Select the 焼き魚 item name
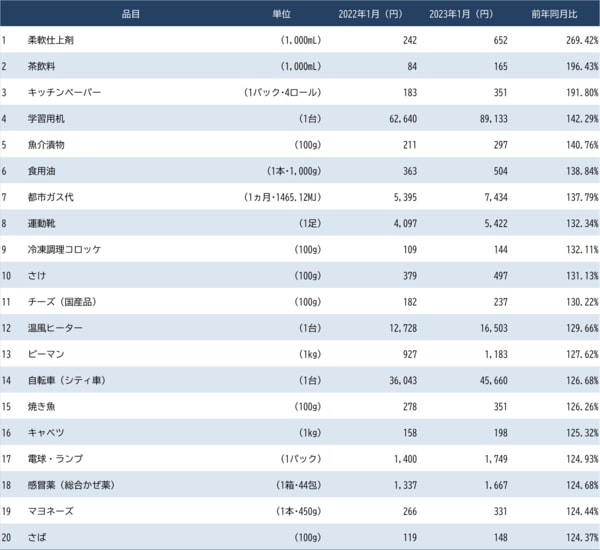 click(41, 406)
